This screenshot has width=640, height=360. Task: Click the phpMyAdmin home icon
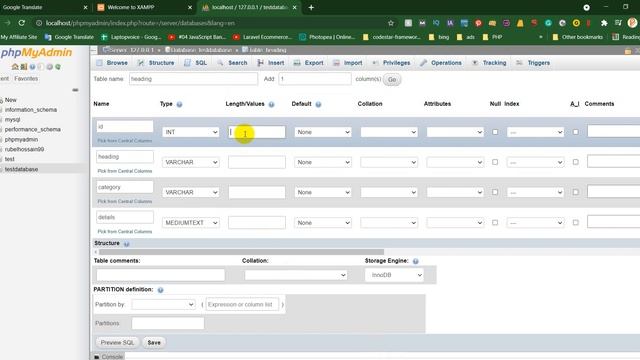pyautogui.click(x=15, y=67)
